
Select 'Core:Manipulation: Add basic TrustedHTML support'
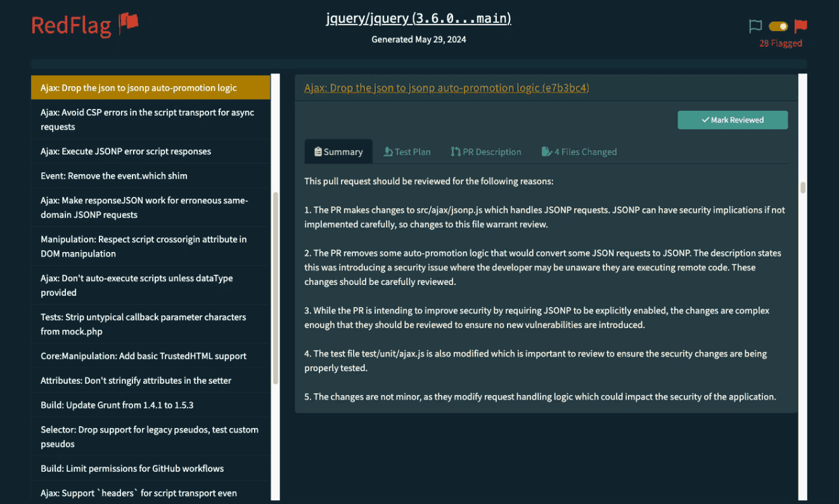coord(143,356)
